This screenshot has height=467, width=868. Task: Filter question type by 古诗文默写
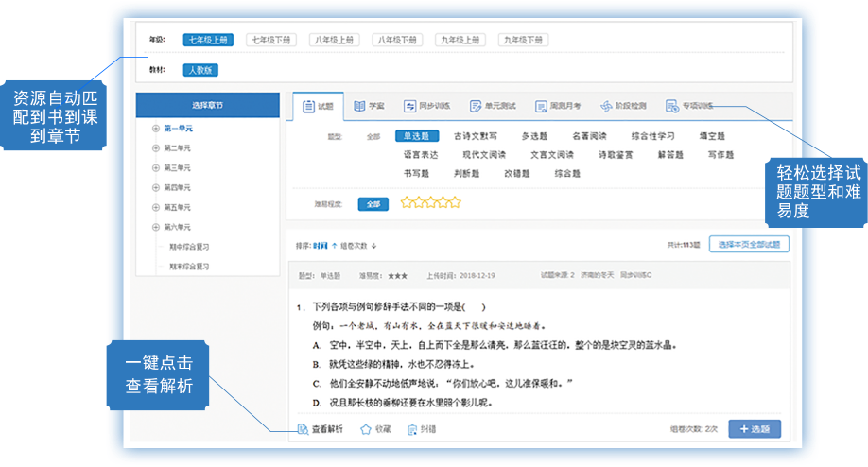475,136
